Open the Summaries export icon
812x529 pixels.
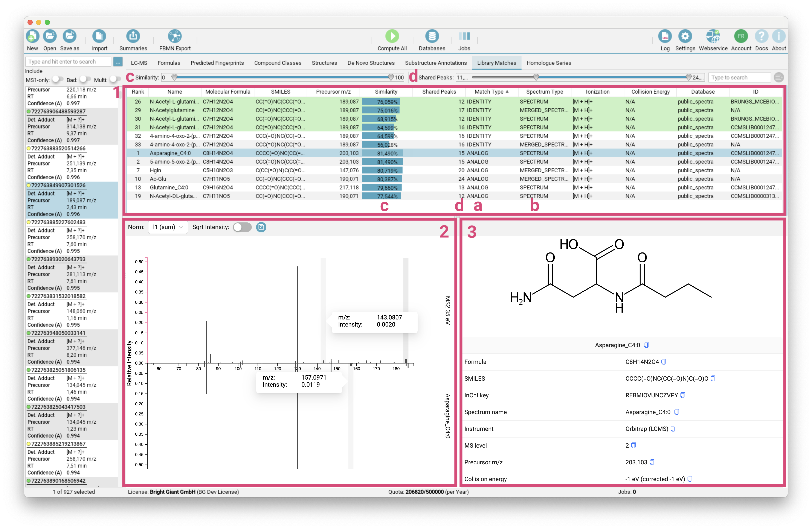point(133,36)
